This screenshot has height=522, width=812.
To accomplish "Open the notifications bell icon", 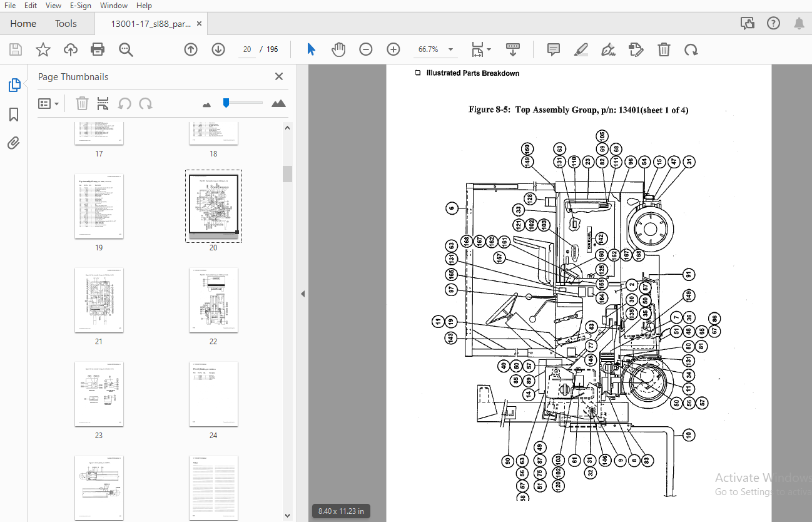I will (799, 24).
